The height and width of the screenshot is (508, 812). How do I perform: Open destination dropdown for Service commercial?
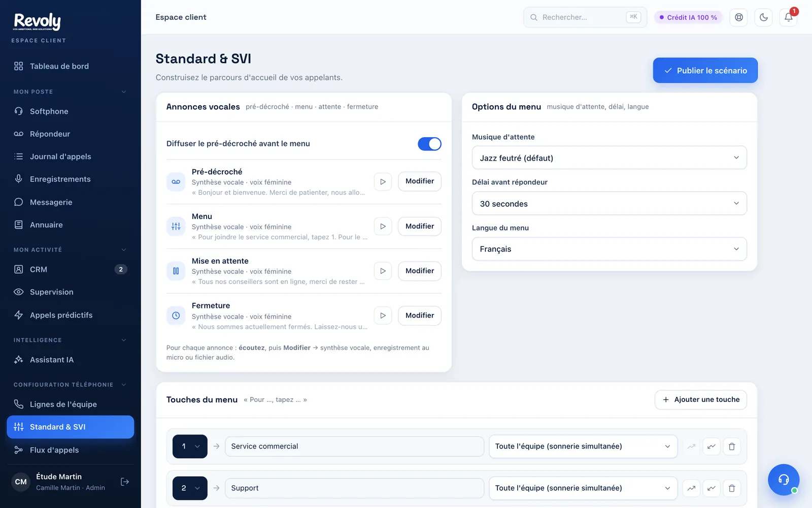click(x=583, y=447)
